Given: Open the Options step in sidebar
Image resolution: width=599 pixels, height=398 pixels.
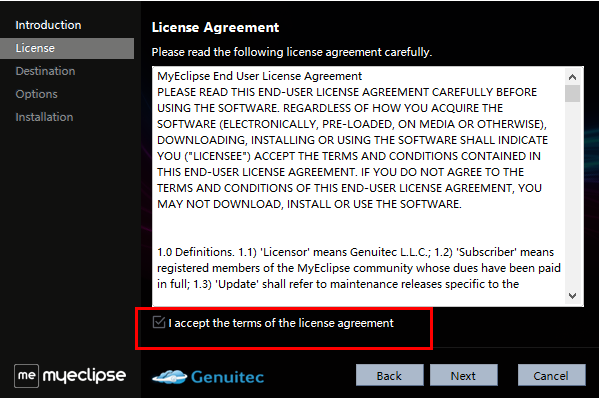Looking at the screenshot, I should (x=36, y=94).
